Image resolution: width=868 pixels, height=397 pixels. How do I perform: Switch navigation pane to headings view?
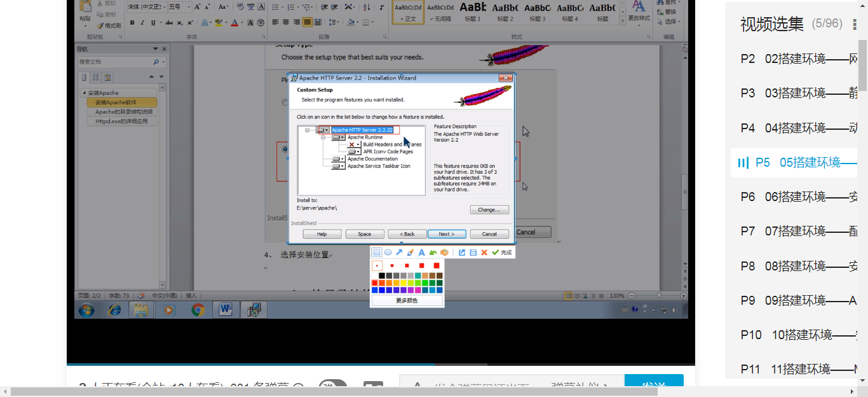tap(84, 77)
